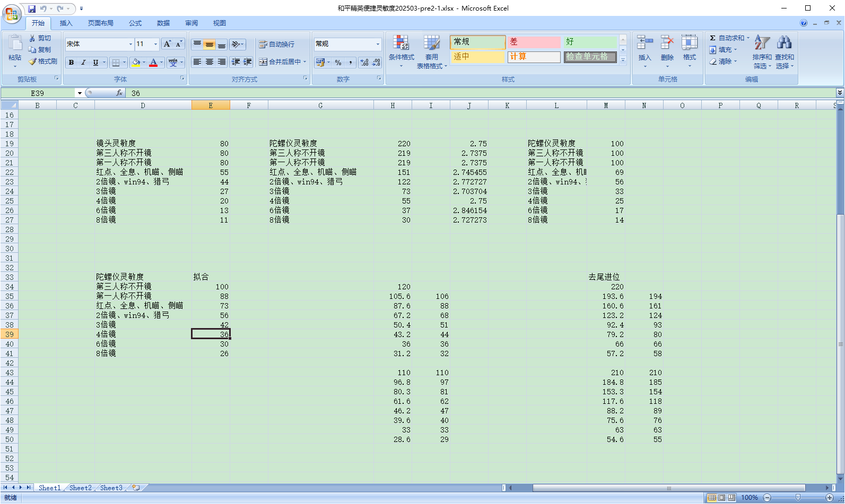Switch to the Sheet2 worksheet tab
This screenshot has height=504, width=845.
[x=81, y=488]
